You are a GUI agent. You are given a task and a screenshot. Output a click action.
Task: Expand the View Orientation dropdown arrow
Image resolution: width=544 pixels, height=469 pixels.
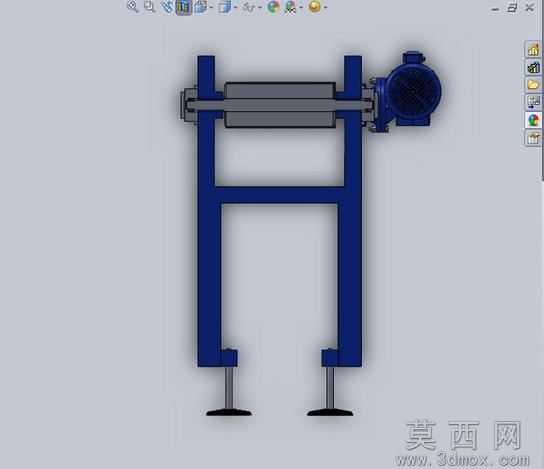(211, 7)
